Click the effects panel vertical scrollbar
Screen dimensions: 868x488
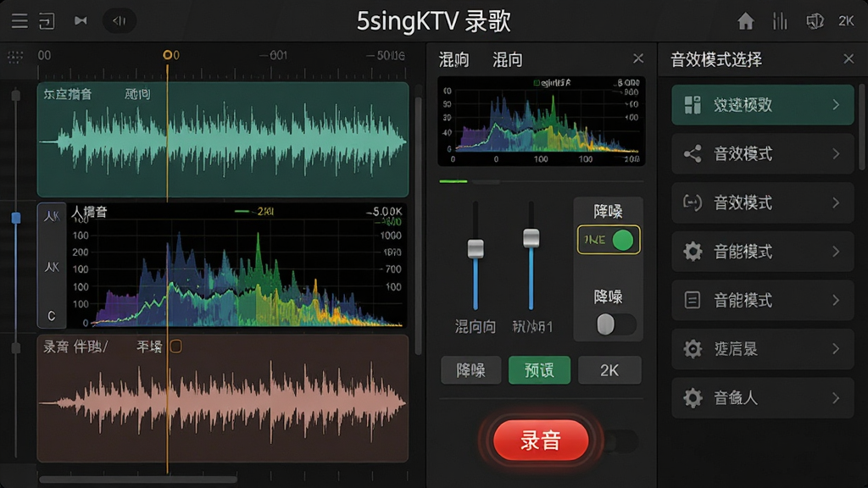pos(861,127)
